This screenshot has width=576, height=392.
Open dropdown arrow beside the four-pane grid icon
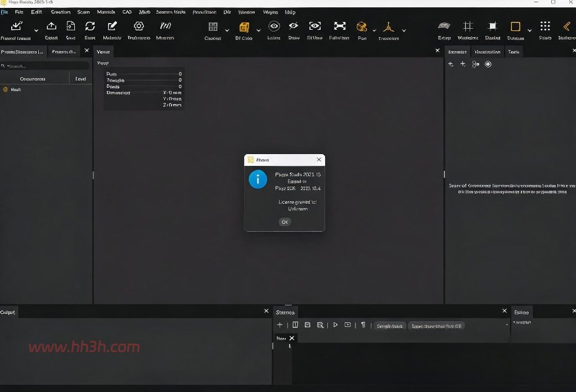pyautogui.click(x=227, y=30)
